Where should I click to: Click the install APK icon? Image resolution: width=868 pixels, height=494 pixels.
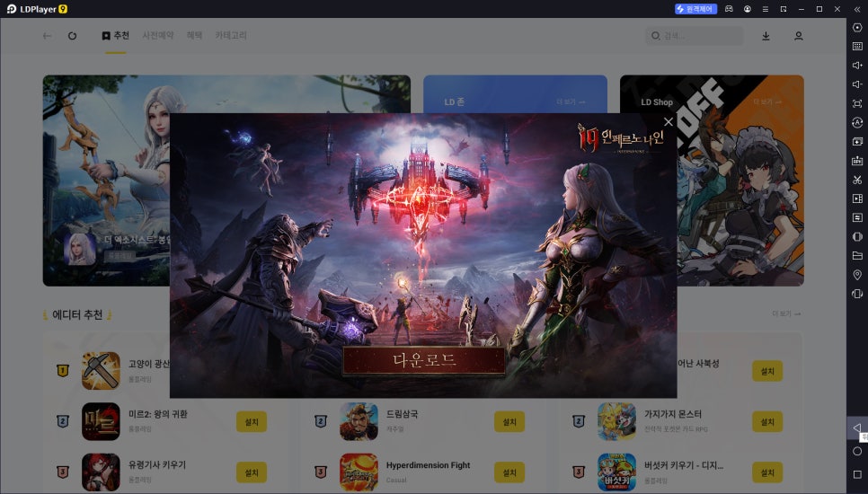pos(857,161)
